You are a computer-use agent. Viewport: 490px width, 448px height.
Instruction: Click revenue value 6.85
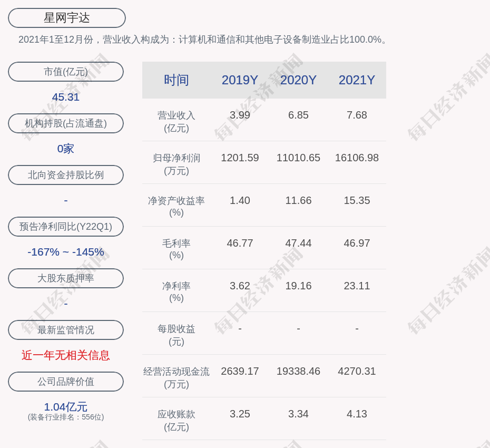(x=298, y=115)
